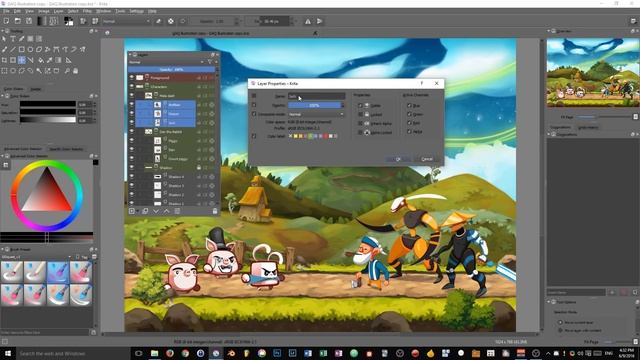Open the File menu

tap(6, 11)
